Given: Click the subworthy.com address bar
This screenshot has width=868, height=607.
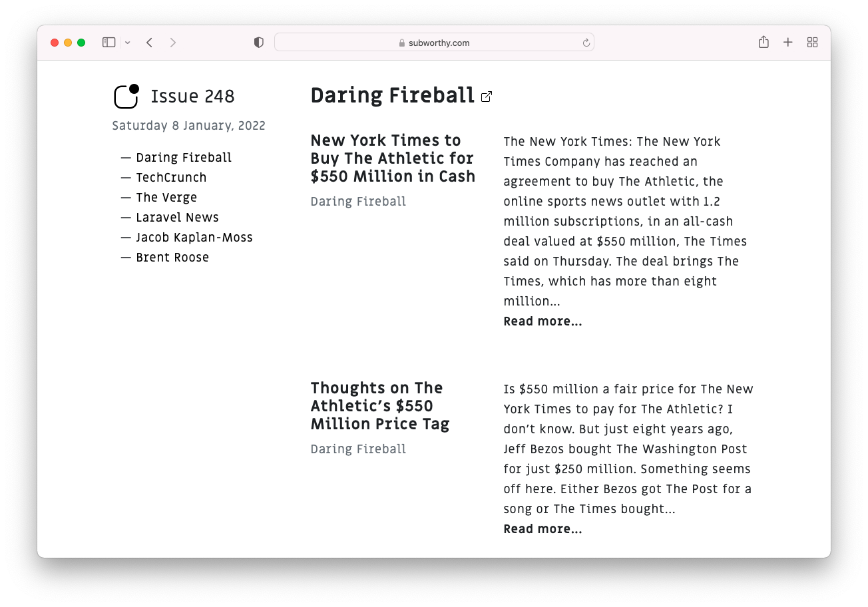Looking at the screenshot, I should coord(434,43).
